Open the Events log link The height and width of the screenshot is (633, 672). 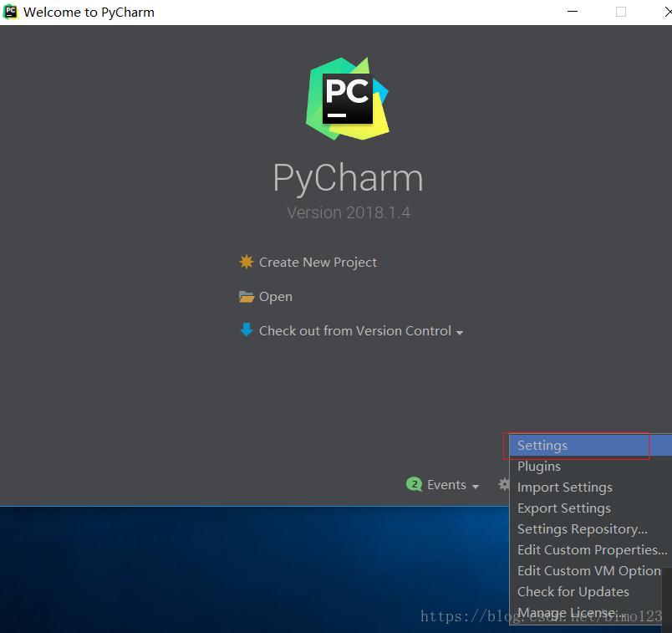446,485
